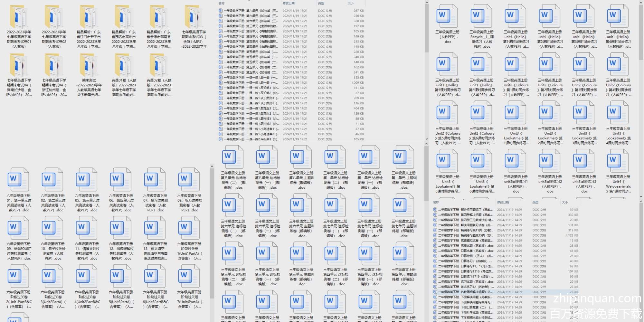The width and height of the screenshot is (644, 322).
Task: Click scrollbar thumb of 三年级英语上册 panel
Action: pos(641,32)
